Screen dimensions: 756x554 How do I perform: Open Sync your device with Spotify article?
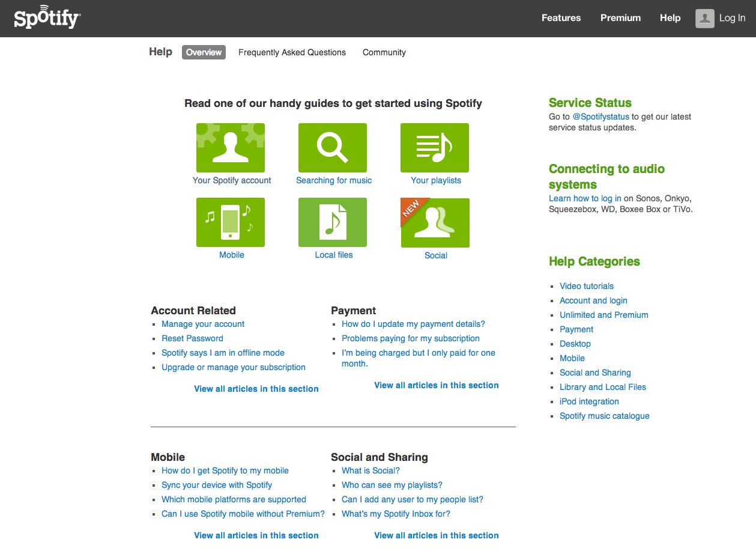pos(217,485)
